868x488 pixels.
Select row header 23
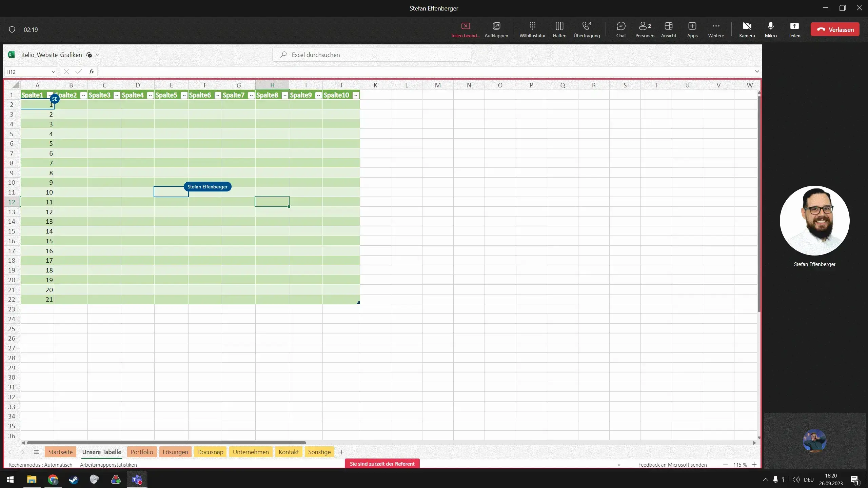click(x=12, y=309)
